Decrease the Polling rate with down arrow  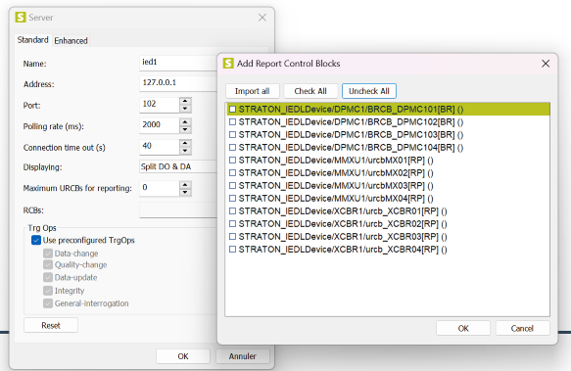[185, 129]
